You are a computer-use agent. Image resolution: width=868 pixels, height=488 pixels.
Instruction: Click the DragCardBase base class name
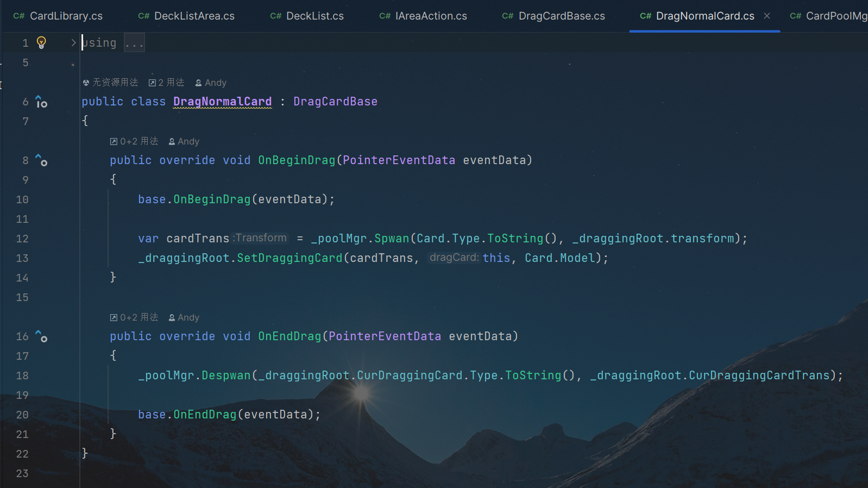pyautogui.click(x=335, y=102)
